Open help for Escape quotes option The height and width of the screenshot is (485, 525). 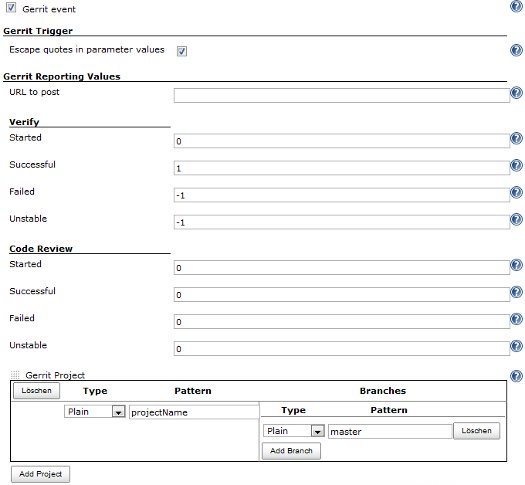516,50
